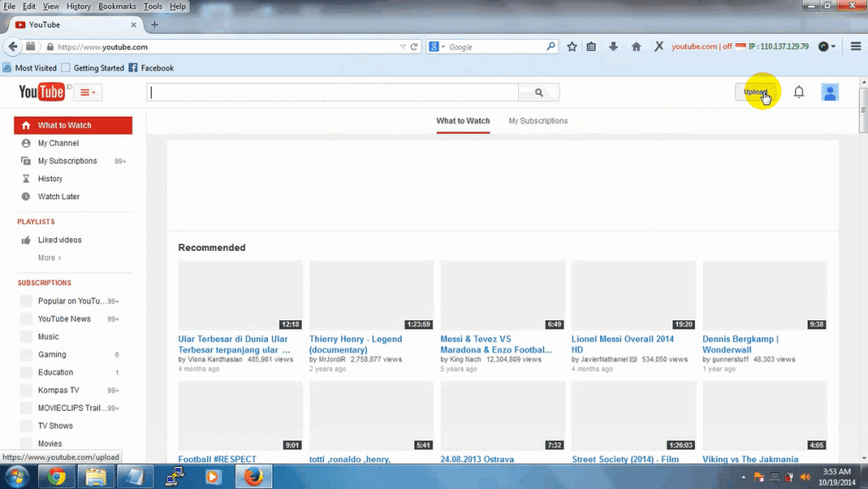Open the Help menu
The width and height of the screenshot is (868, 489).
click(177, 7)
